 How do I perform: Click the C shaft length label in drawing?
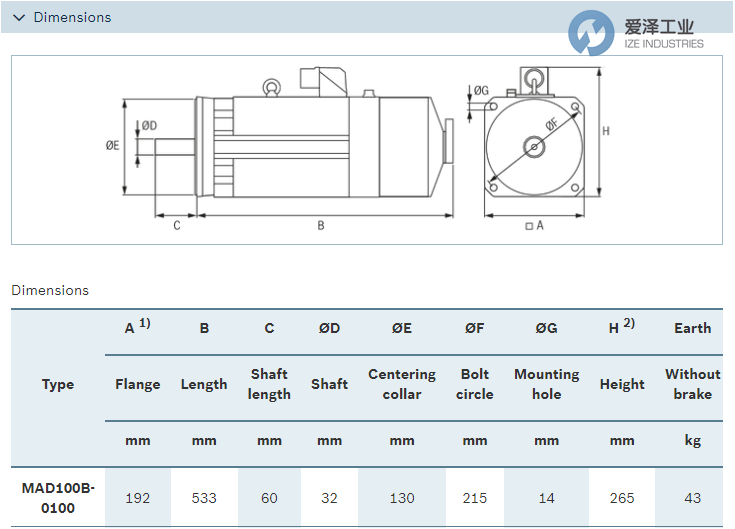click(177, 226)
